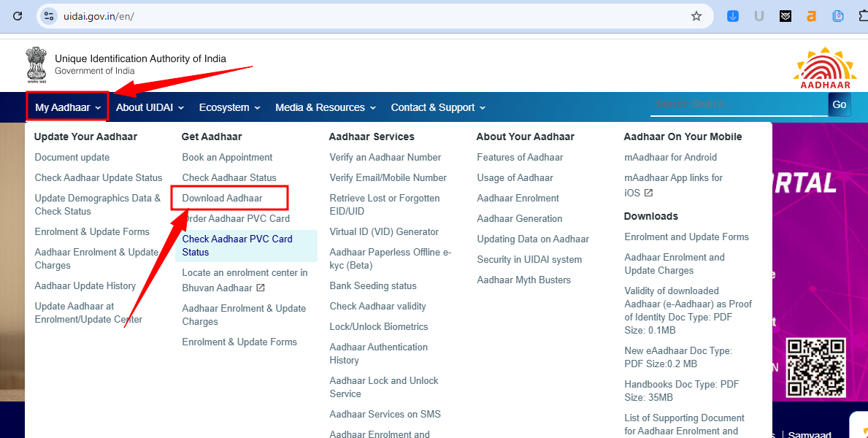
Task: Click the Government of India emblem
Action: (x=37, y=65)
